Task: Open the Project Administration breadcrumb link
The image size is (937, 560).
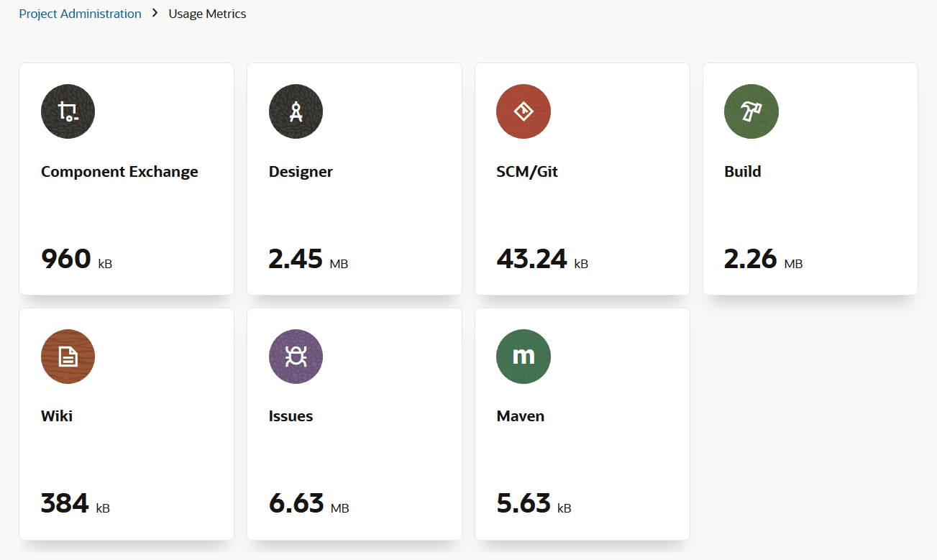Action: point(80,14)
